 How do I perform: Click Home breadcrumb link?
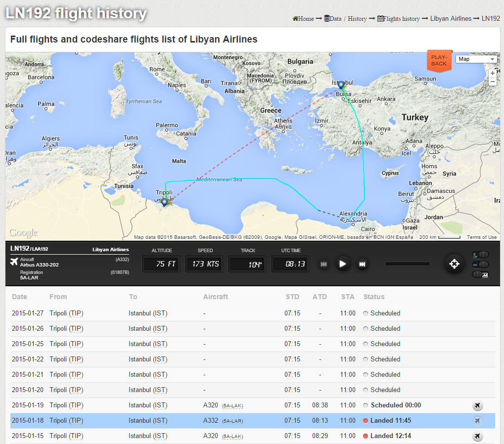click(303, 19)
